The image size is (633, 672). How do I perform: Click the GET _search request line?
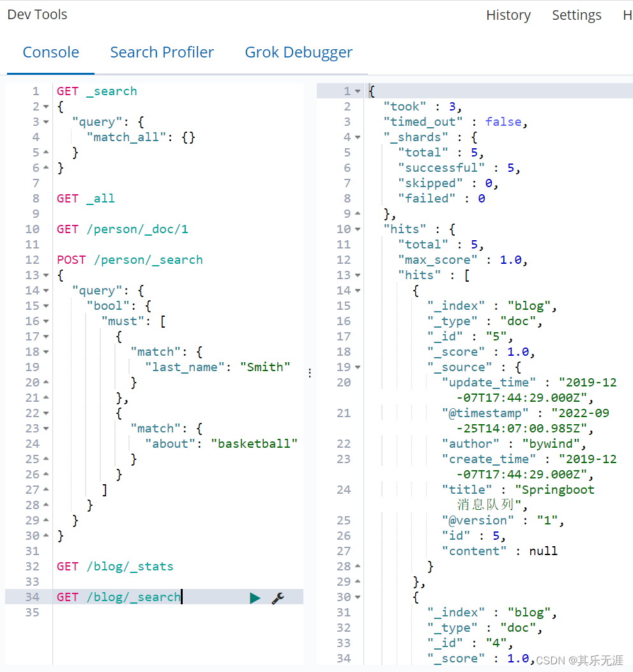coord(97,91)
